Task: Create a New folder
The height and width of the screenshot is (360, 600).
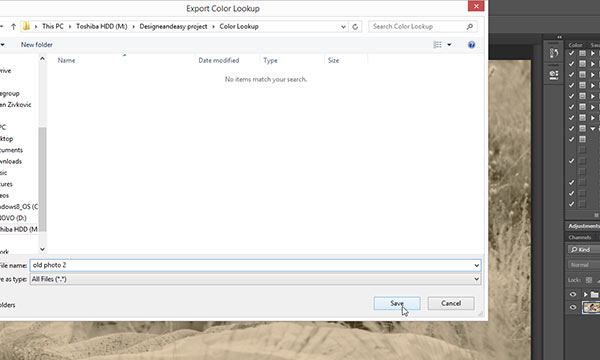Action: point(37,45)
